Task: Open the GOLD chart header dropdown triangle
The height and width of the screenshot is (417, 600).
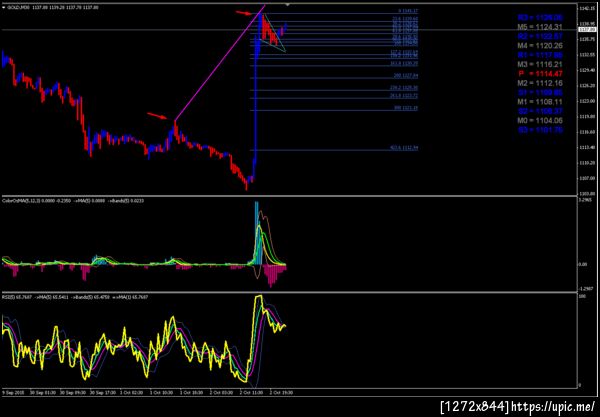Action: [x=4, y=7]
